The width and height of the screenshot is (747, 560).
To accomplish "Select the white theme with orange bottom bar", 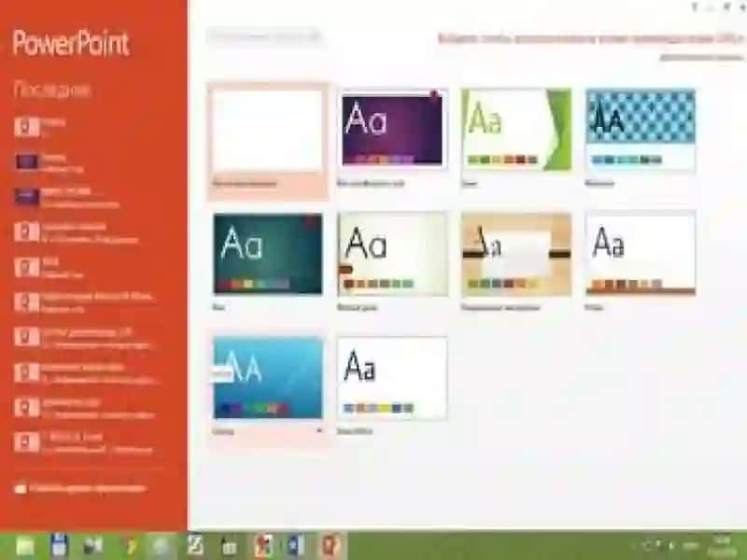I will point(641,254).
